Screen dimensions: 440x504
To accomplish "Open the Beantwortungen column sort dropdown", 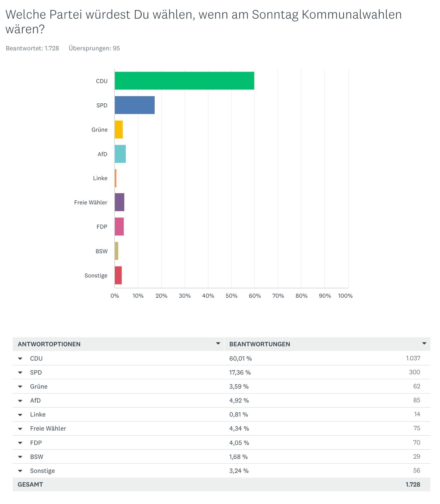I will (424, 344).
